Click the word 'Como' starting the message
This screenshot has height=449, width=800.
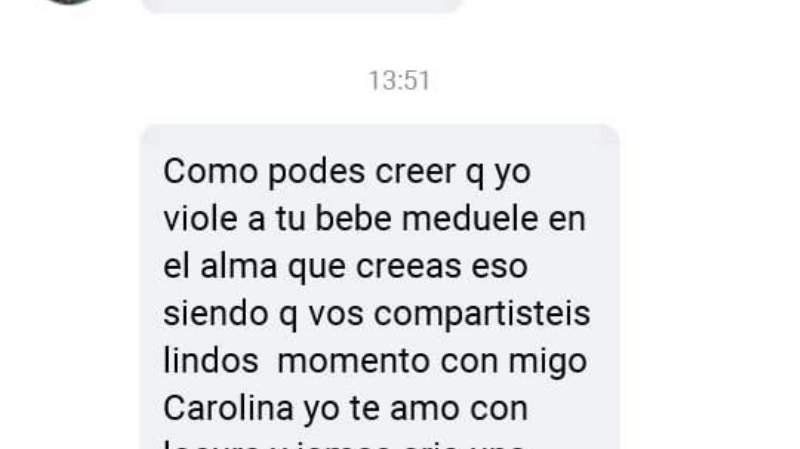tap(210, 171)
